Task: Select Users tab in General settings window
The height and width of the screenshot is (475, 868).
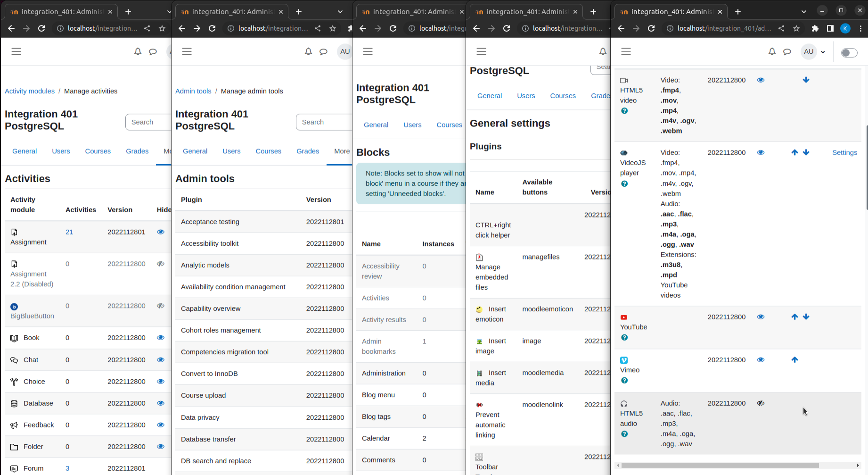Action: click(526, 95)
